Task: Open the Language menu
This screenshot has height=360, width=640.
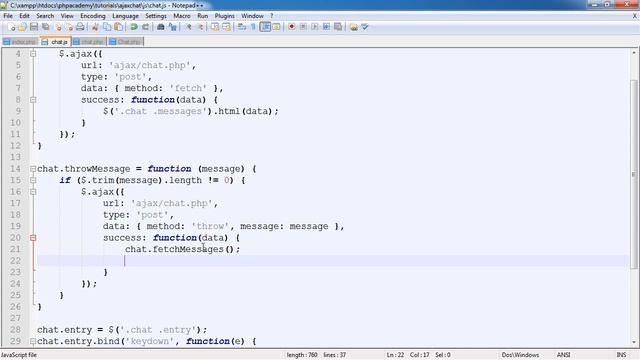Action: (125, 16)
